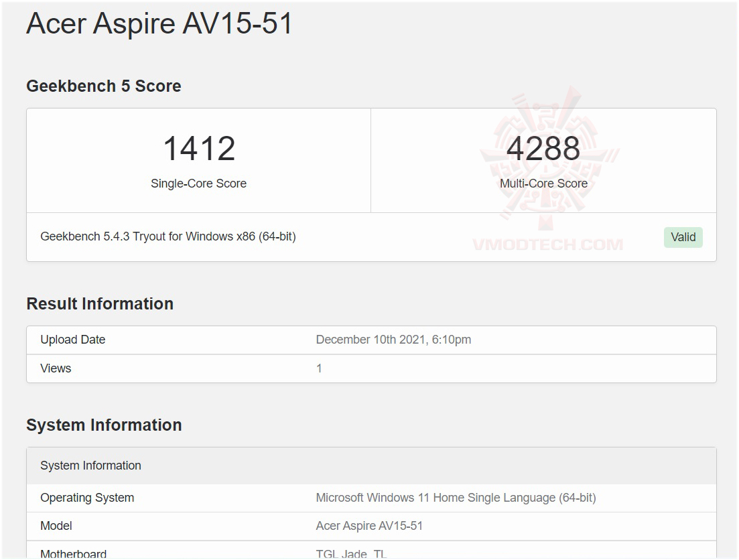Click the Acer Aspire AV15-51 page title
739x560 pixels.
click(159, 23)
